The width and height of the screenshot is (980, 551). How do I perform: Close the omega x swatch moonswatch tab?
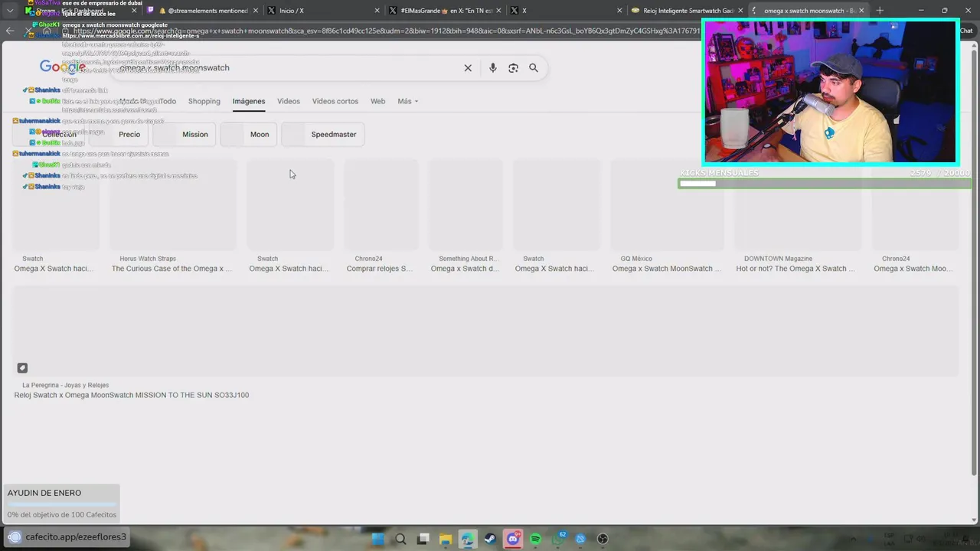[x=861, y=11]
